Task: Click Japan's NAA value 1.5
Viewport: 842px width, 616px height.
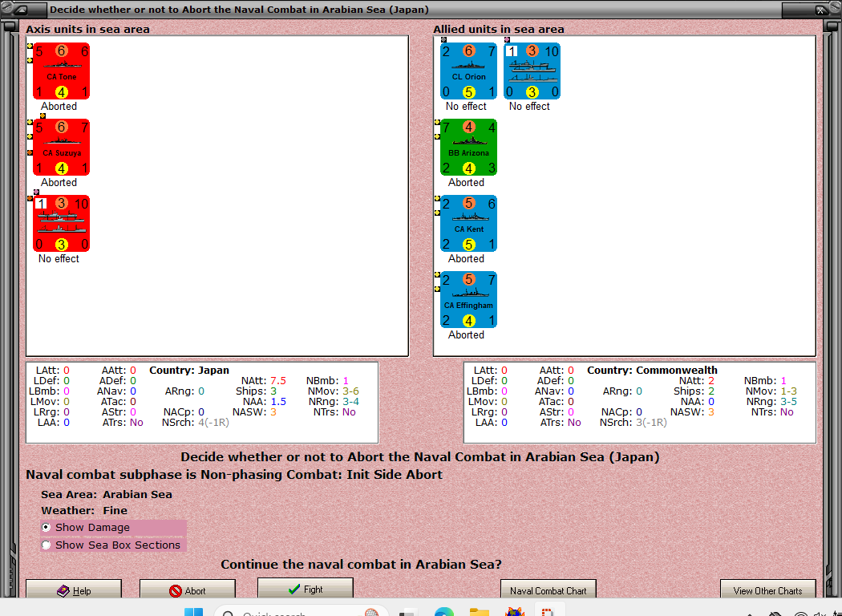Action: point(278,402)
